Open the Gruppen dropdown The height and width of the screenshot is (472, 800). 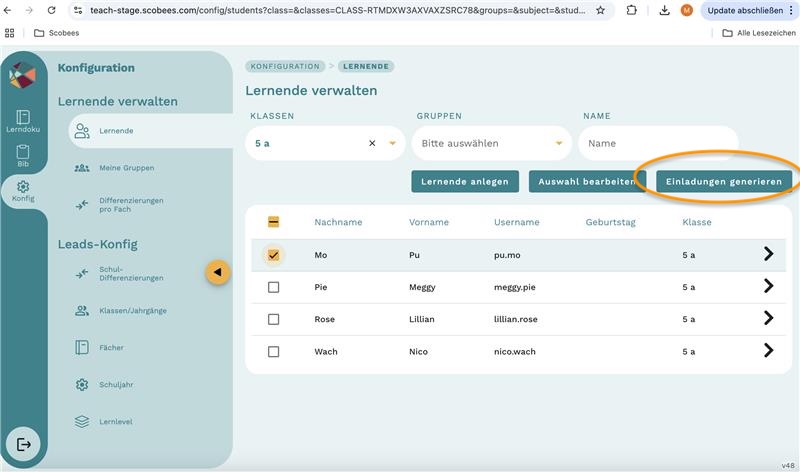point(490,143)
